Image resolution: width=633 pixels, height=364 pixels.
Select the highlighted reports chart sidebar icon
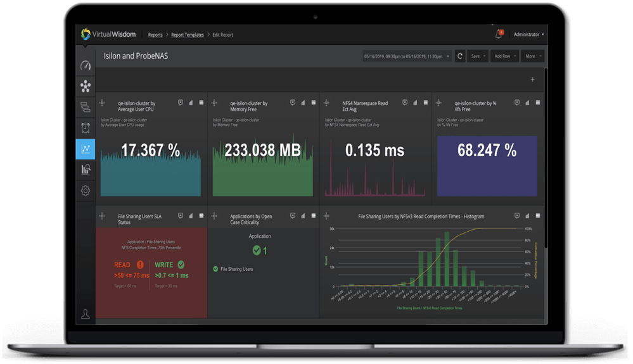(x=86, y=149)
